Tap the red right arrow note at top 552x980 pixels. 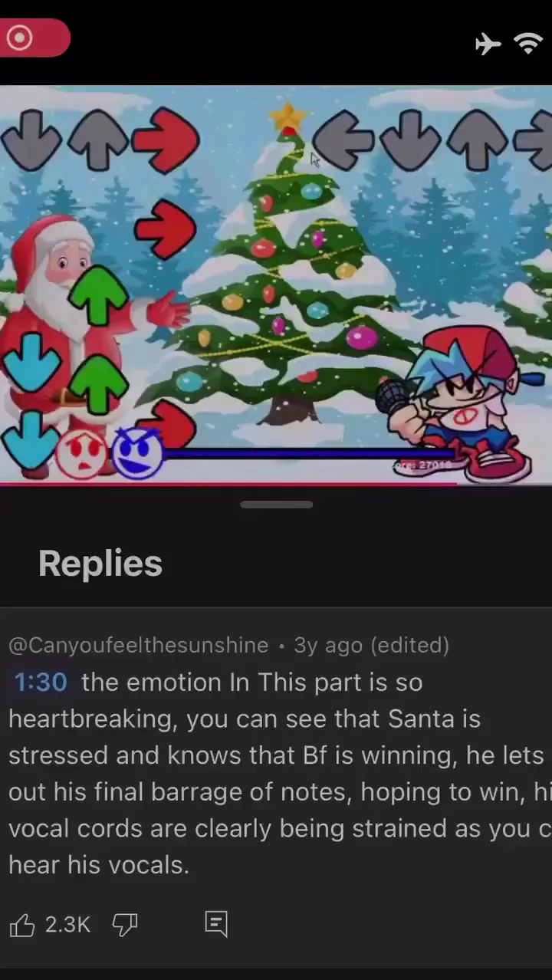tap(166, 140)
